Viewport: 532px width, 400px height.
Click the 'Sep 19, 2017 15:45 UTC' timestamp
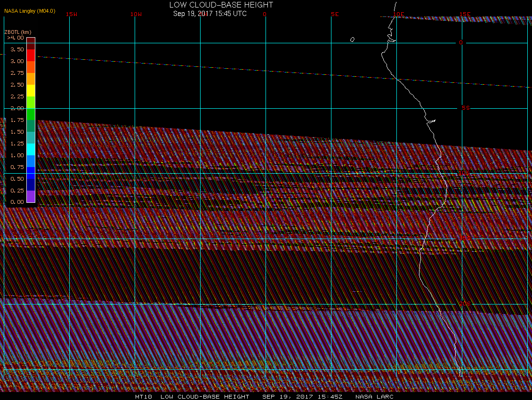(x=210, y=14)
